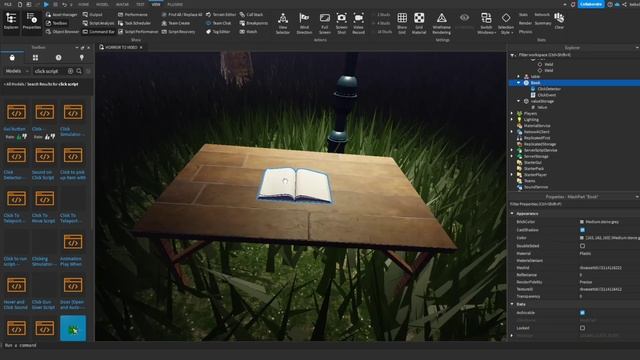Viewport: 640px width, 360px height.
Task: Click the BrickColor swatch in Properties
Action: click(582, 222)
